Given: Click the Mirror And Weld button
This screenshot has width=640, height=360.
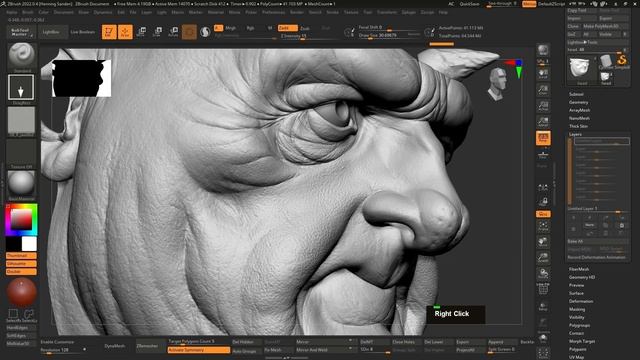Looking at the screenshot, I should click(324, 350).
